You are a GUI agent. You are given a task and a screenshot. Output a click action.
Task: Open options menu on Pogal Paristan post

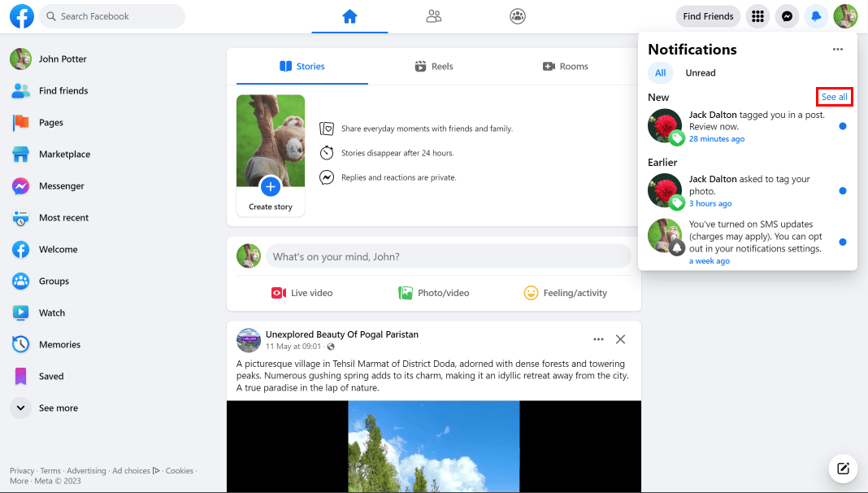(598, 339)
